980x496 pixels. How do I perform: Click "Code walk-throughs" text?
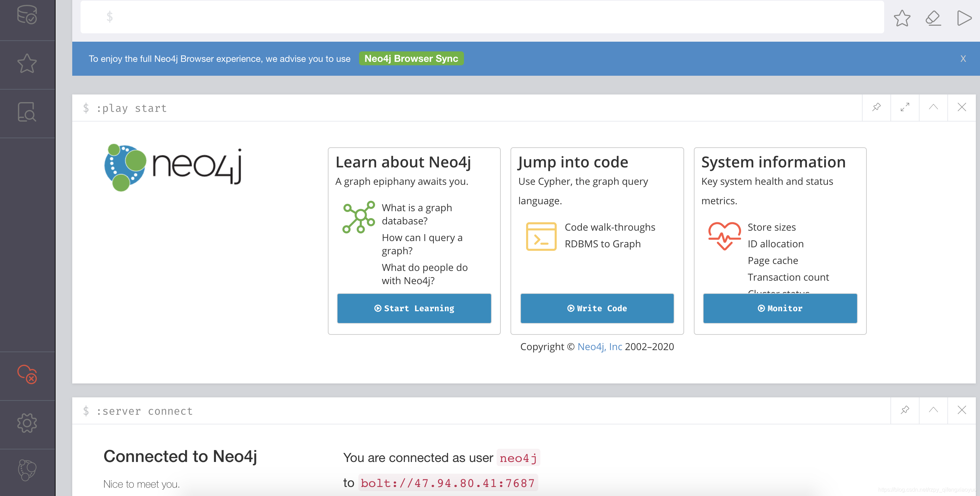pos(610,227)
